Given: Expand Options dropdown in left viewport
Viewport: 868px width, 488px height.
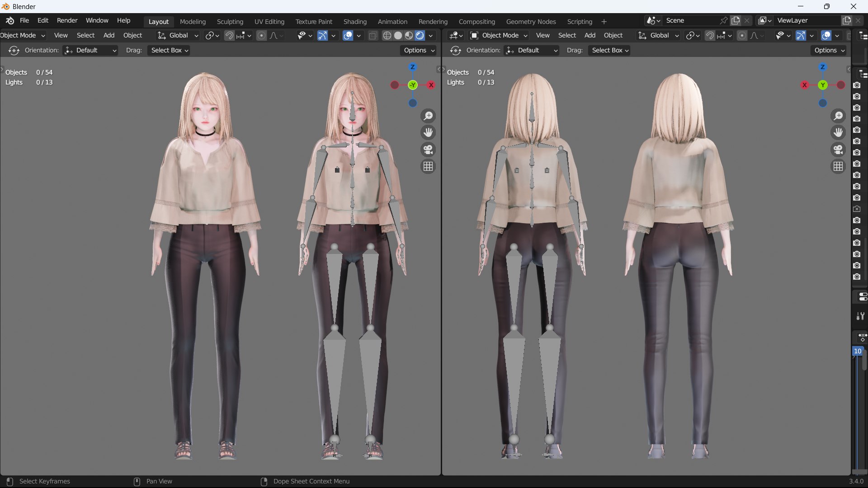Looking at the screenshot, I should click(419, 50).
